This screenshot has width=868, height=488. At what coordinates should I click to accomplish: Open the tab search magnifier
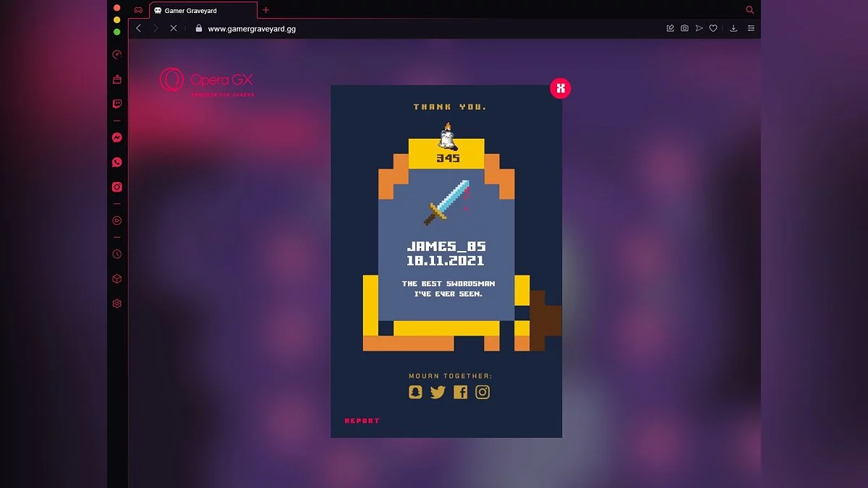pos(750,10)
